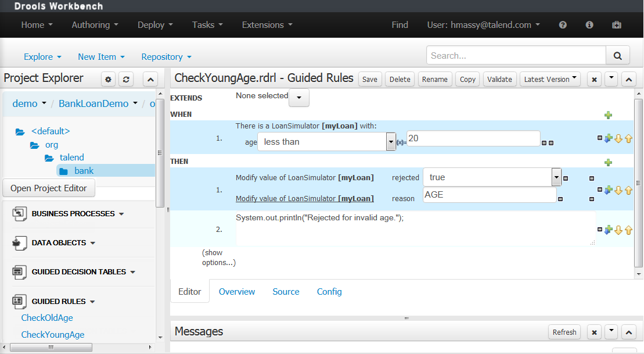Screen dimensions: 644x354
Task: Open the 'less than' operator dropdown
Action: pyautogui.click(x=391, y=142)
